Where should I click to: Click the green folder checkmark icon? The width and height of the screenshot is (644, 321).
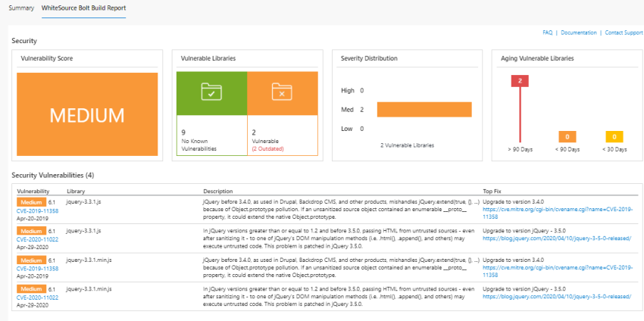tap(211, 91)
